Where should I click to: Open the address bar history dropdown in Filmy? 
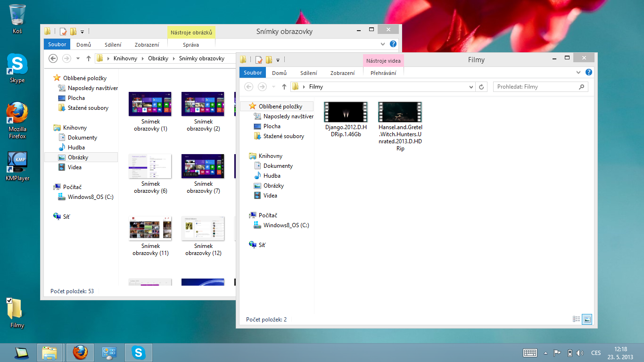(471, 87)
